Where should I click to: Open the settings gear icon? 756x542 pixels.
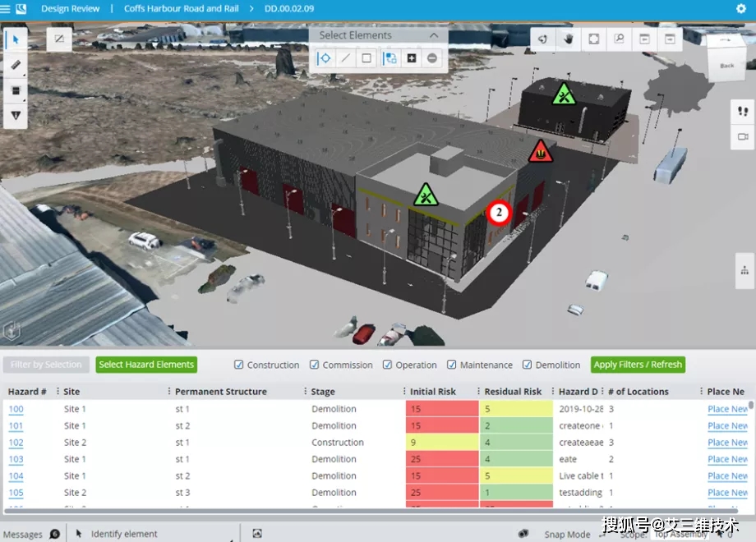(740, 8)
